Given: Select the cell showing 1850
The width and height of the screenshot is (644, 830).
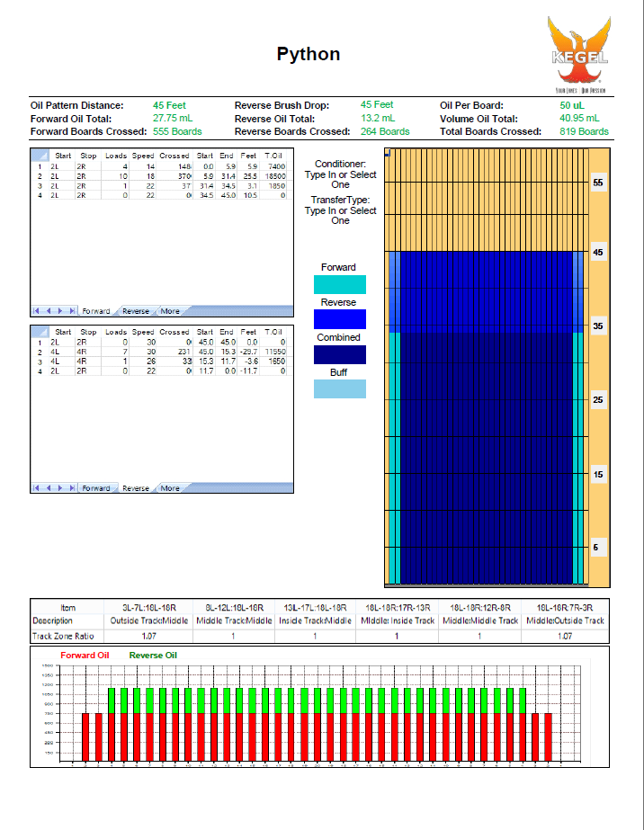Looking at the screenshot, I should pyautogui.click(x=273, y=186).
